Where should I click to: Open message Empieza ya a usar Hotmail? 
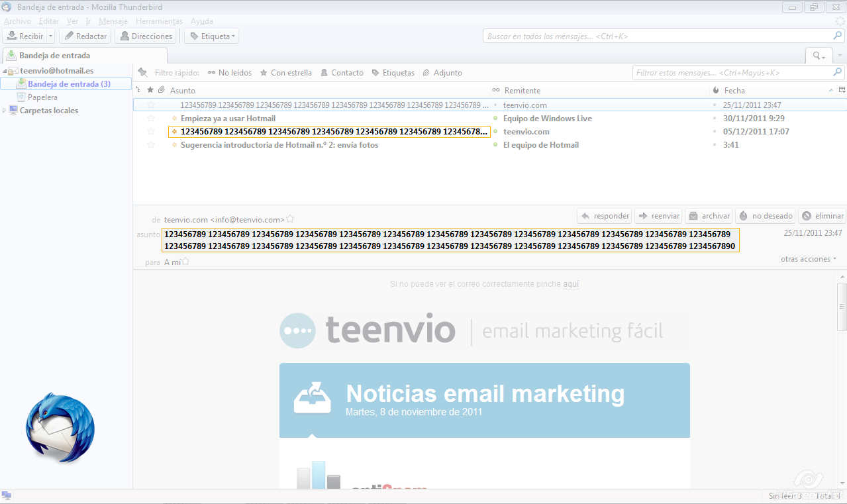pyautogui.click(x=228, y=118)
